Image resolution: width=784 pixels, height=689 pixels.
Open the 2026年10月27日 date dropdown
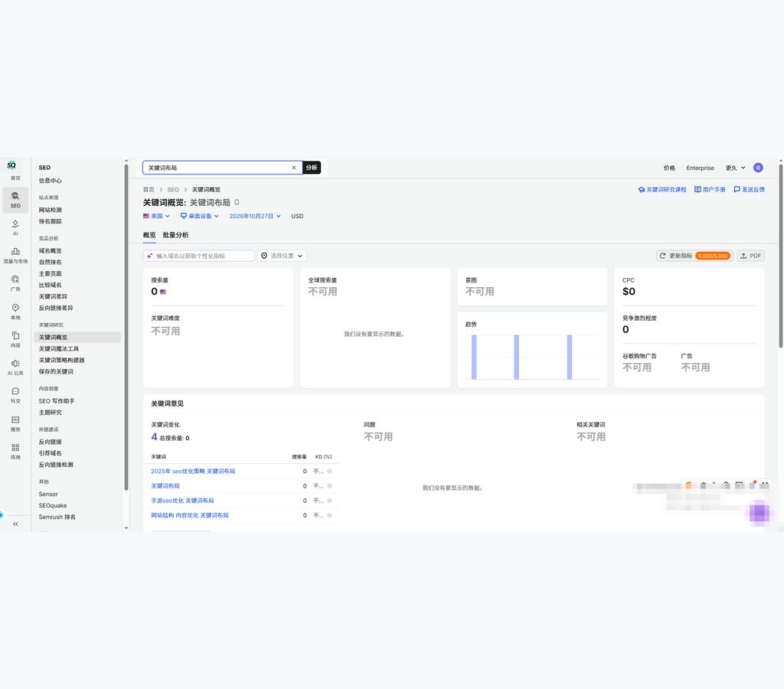tap(255, 216)
